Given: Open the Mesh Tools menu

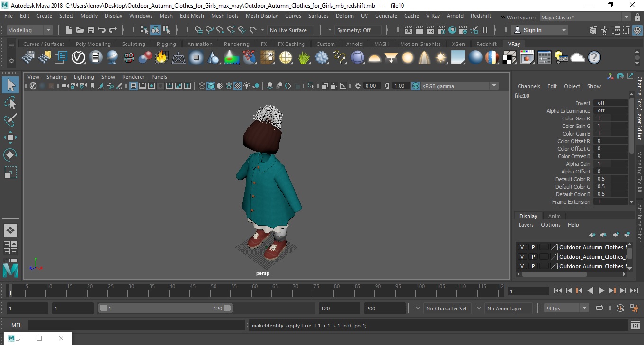Looking at the screenshot, I should 224,16.
